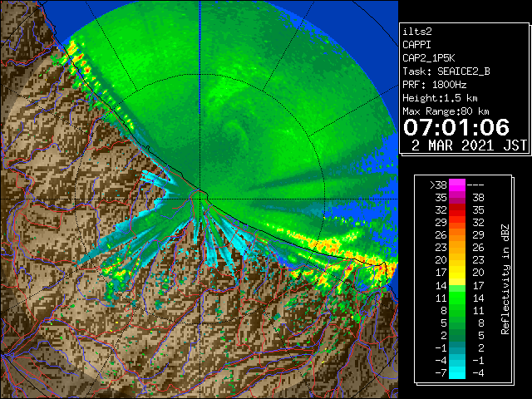The height and width of the screenshot is (399, 532).
Task: Click the yellow 17 dBZ legend swatch
Action: coord(457,273)
